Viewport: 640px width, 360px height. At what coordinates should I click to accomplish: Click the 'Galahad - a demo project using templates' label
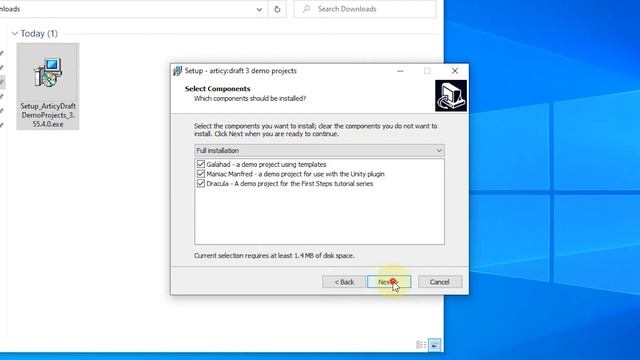[267, 164]
